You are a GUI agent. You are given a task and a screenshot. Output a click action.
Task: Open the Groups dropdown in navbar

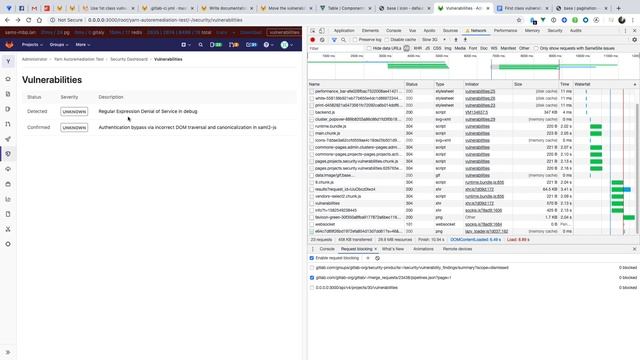click(x=59, y=45)
